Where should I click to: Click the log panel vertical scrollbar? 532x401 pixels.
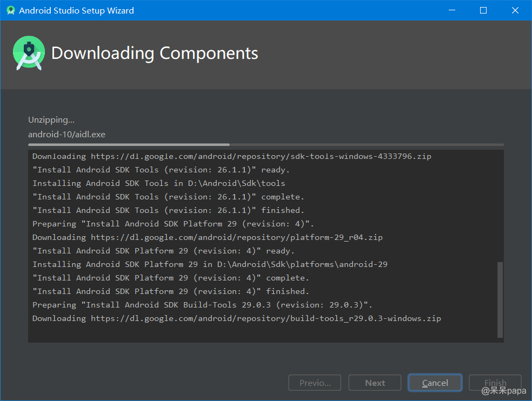pyautogui.click(x=500, y=299)
